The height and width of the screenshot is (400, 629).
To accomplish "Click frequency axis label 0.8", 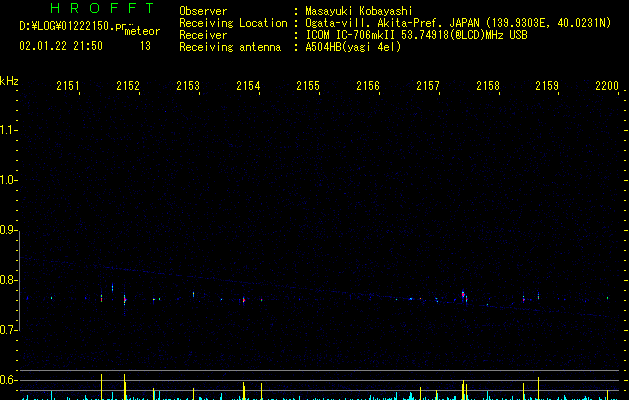I will [8, 280].
